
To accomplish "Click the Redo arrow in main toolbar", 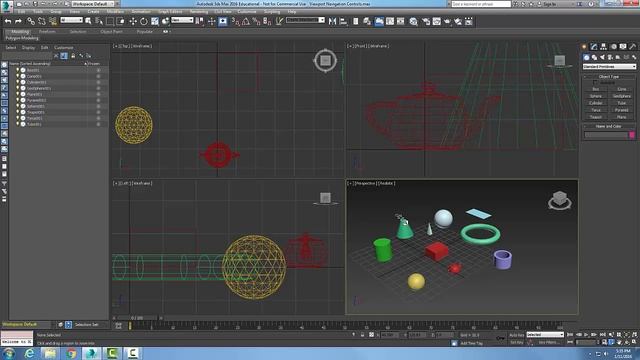I will pos(18,21).
